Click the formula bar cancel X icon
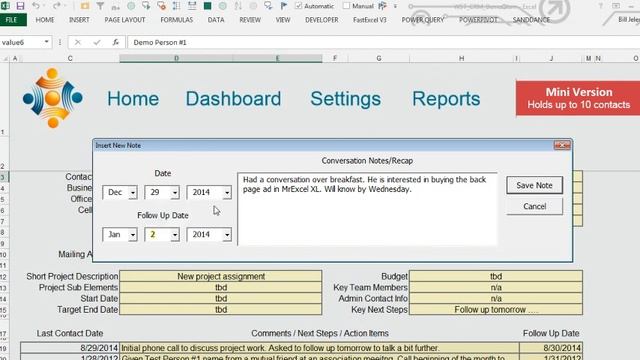This screenshot has width=640, height=360. [x=78, y=42]
